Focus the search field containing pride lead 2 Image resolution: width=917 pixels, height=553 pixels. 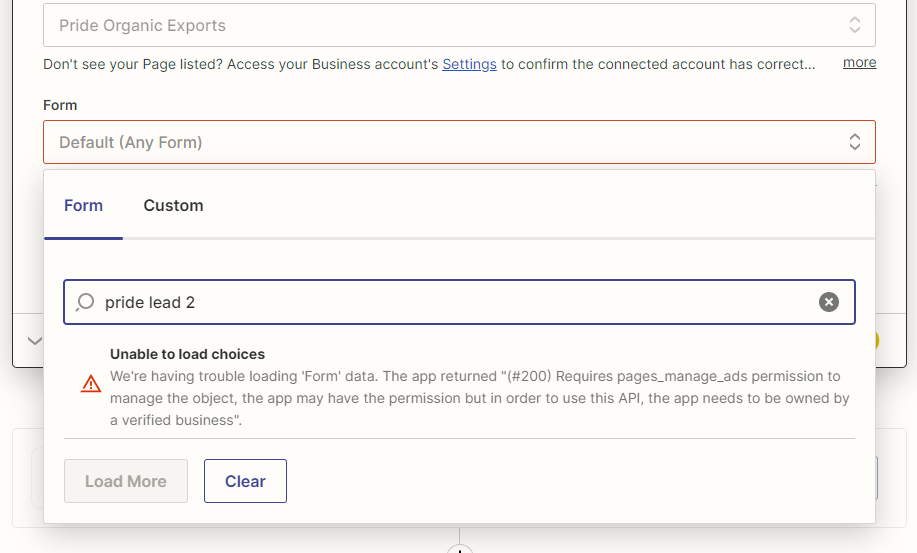(x=459, y=302)
